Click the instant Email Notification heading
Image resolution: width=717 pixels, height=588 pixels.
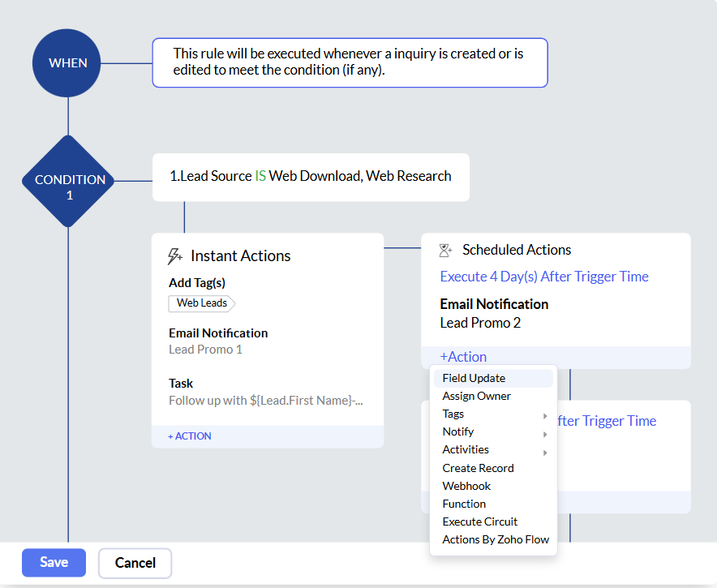218,333
